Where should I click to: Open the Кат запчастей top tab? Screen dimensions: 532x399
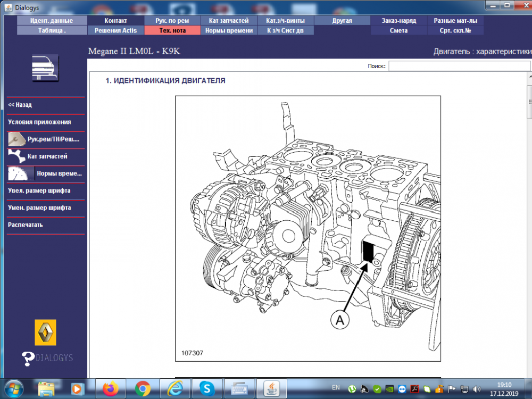(x=229, y=21)
